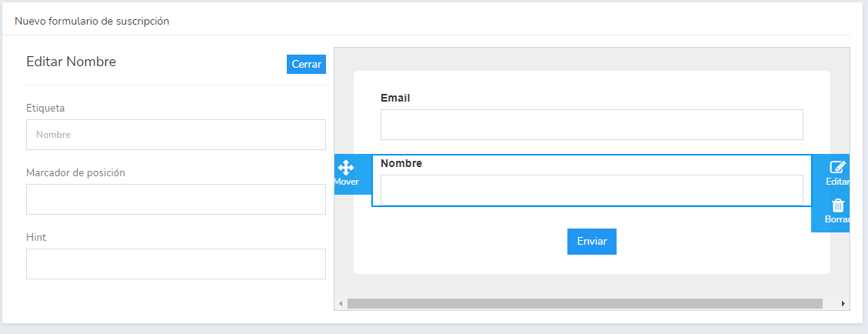The width and height of the screenshot is (868, 334).
Task: Click the Enviar button in the form preview
Action: click(592, 242)
